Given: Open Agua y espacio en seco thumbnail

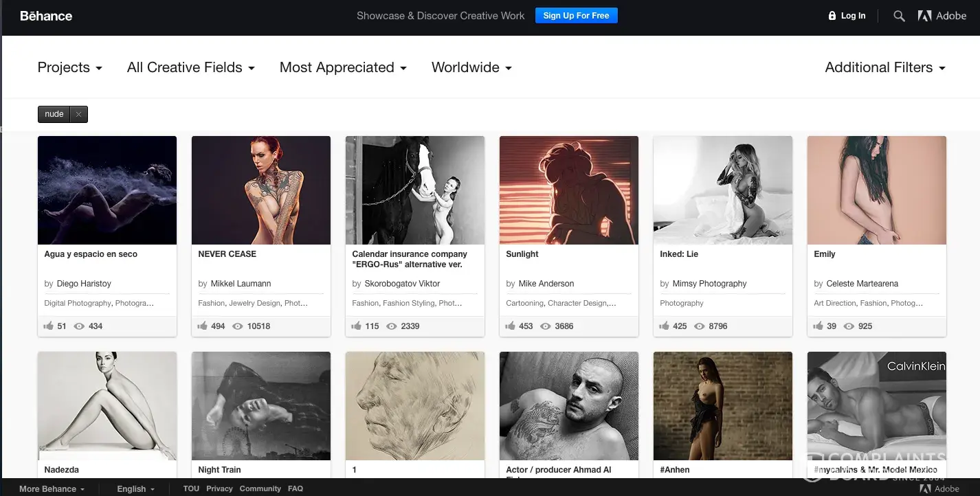Looking at the screenshot, I should (107, 190).
